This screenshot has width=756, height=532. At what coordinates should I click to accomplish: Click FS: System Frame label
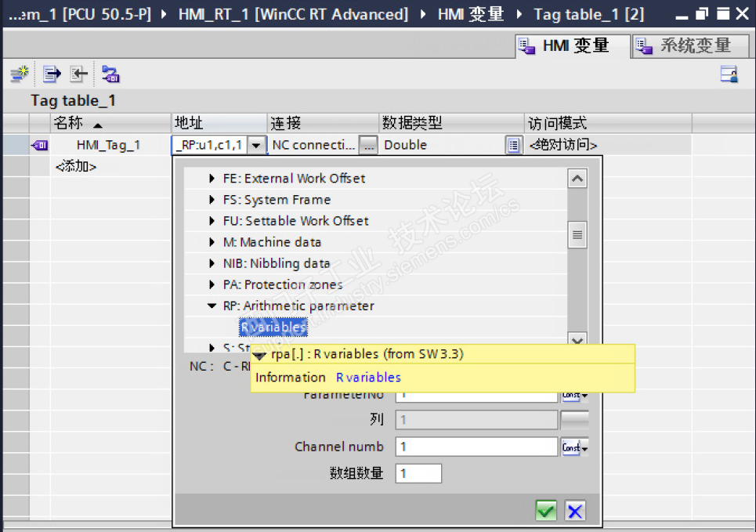point(277,200)
